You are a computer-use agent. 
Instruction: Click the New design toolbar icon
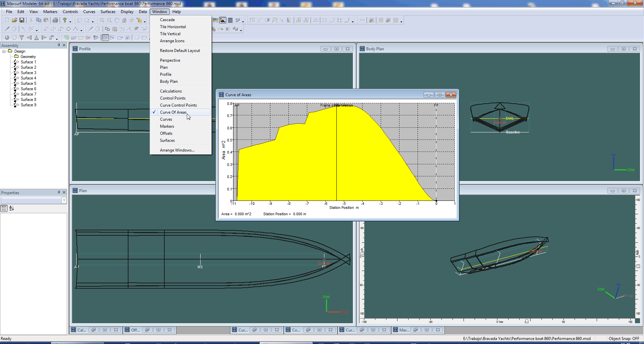tap(7, 20)
